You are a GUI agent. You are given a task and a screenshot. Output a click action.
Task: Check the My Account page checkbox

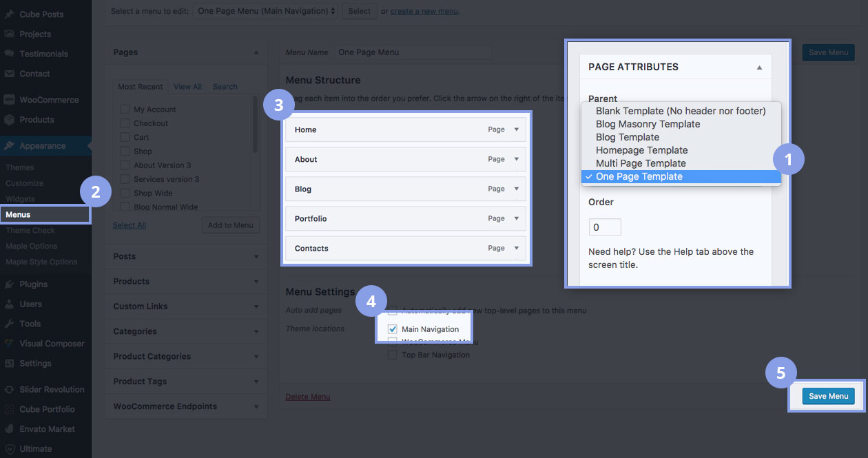[x=125, y=110]
